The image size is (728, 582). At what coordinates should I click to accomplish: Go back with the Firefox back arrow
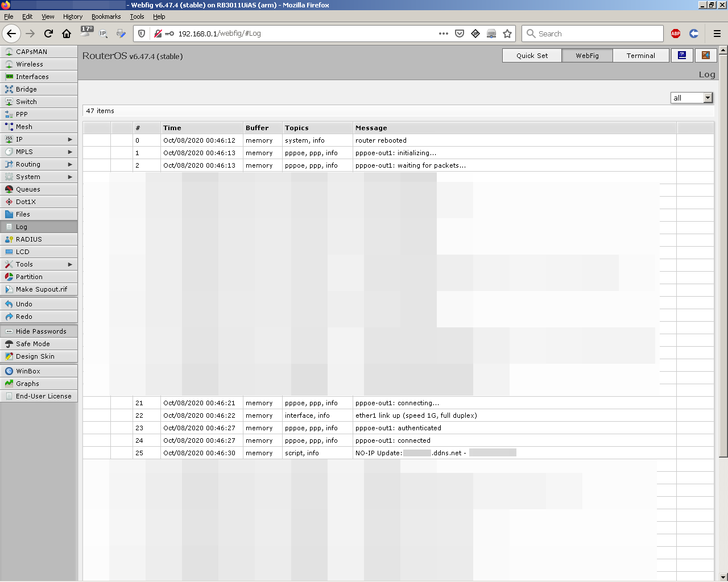coord(11,34)
